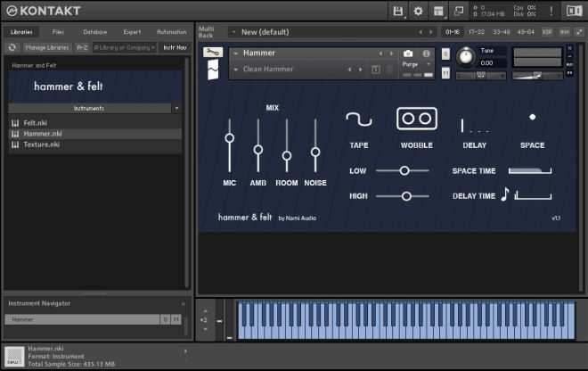This screenshot has width=588, height=371.
Task: Click next multi rack preset arrow
Action: 430,32
